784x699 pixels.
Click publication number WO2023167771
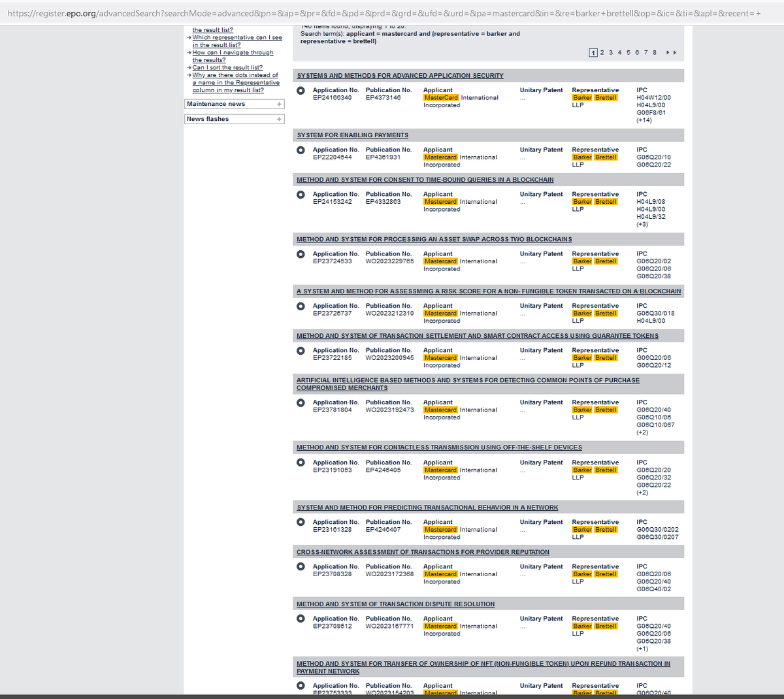(390, 626)
